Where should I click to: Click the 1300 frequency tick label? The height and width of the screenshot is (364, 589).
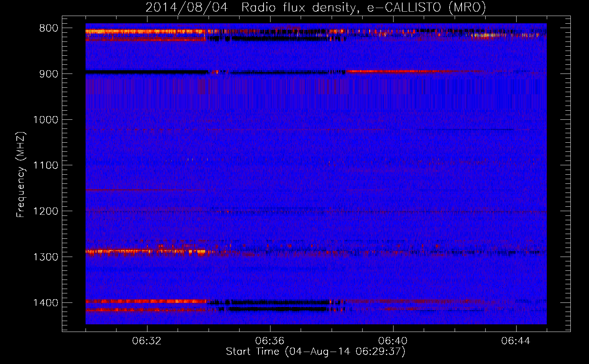[x=46, y=257]
